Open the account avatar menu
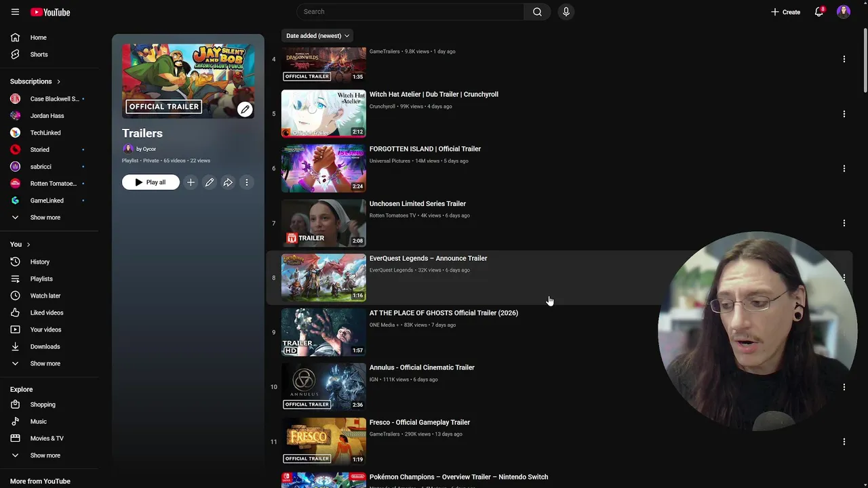The height and width of the screenshot is (488, 868). (x=844, y=12)
